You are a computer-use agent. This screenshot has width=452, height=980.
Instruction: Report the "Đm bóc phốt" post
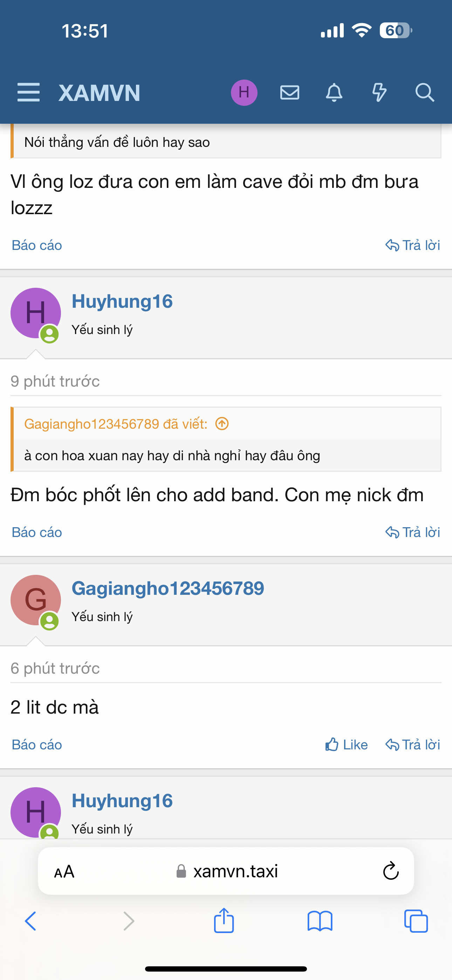tap(37, 532)
